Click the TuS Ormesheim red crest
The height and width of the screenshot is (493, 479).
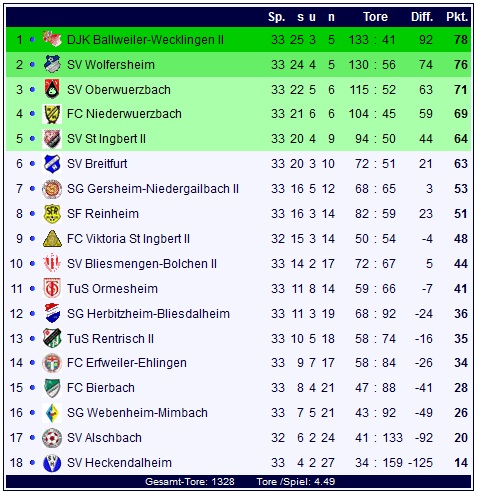(x=52, y=289)
